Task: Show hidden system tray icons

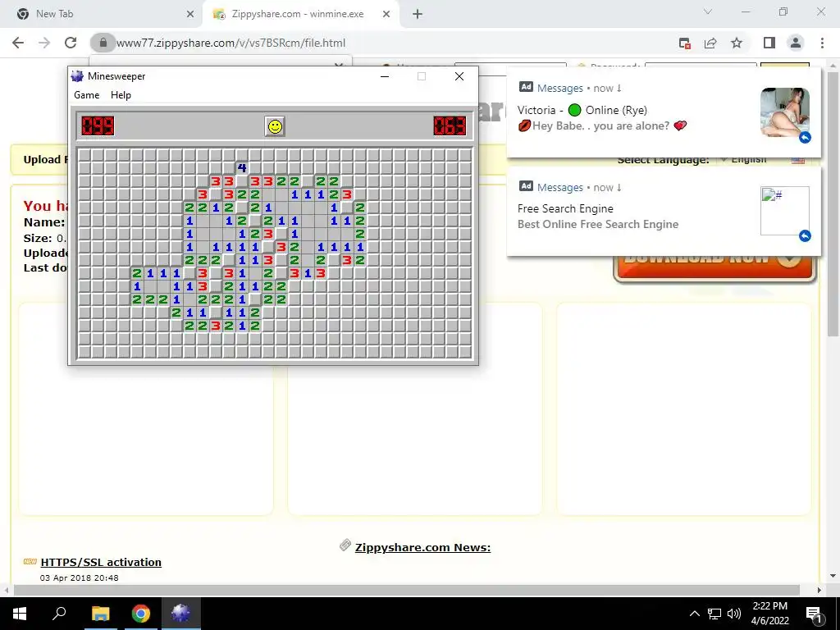Action: pos(694,614)
